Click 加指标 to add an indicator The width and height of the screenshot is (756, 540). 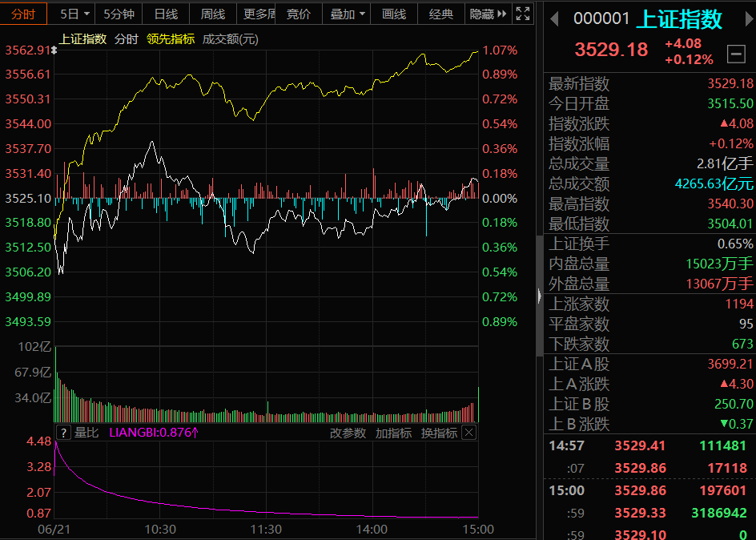tap(393, 433)
